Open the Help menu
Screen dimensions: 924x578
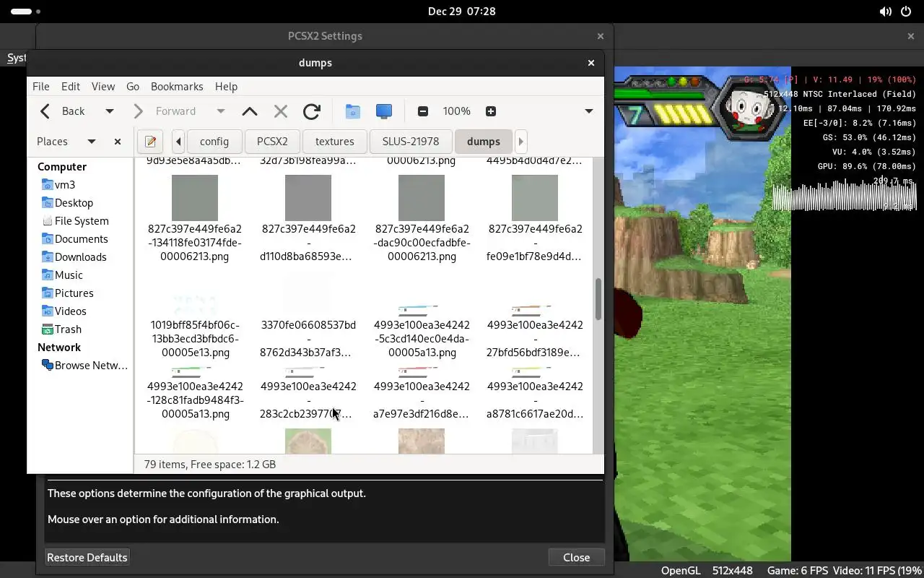(226, 86)
